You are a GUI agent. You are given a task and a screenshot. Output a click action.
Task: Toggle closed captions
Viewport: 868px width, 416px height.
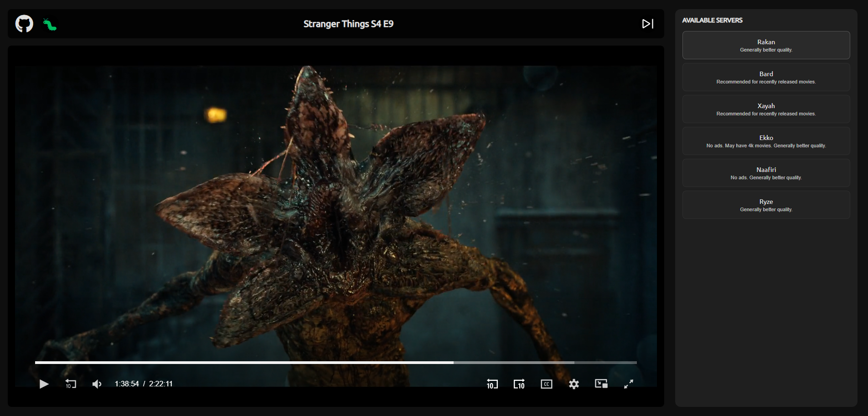(547, 384)
